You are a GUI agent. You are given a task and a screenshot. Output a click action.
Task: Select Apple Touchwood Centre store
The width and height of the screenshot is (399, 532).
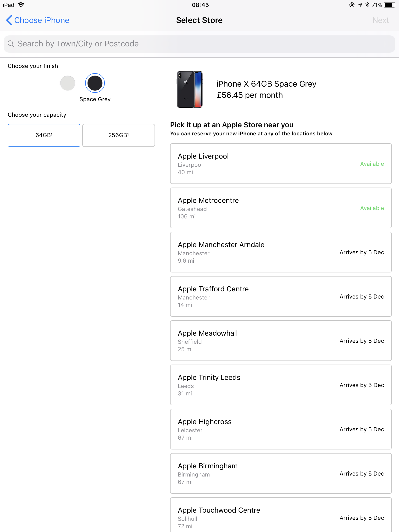(281, 515)
